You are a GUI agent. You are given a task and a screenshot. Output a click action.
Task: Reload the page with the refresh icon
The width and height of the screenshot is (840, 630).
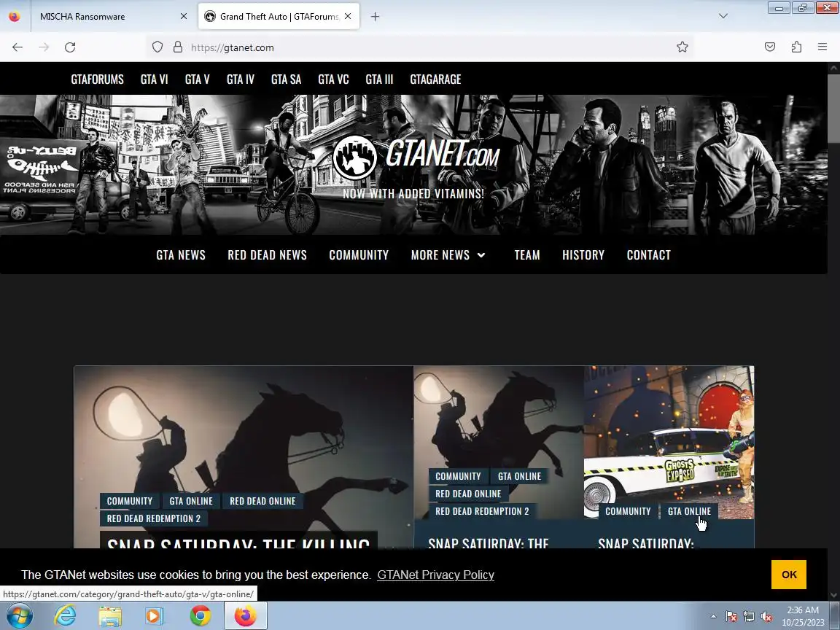click(x=70, y=47)
